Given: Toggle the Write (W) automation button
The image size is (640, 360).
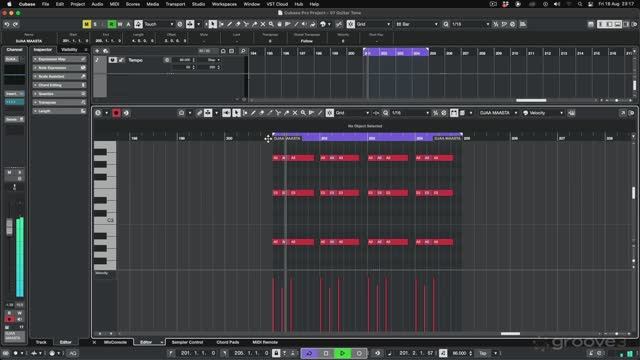Looking at the screenshot, I should [x=120, y=24].
